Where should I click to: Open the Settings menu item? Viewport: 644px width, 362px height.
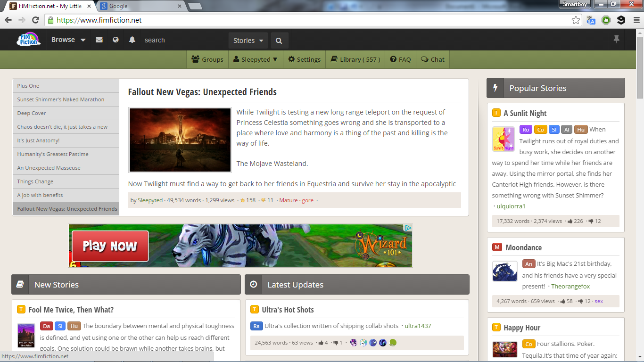pyautogui.click(x=305, y=59)
